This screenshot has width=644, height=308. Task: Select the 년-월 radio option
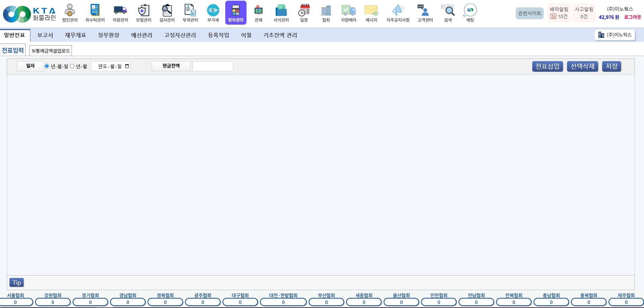coord(72,66)
